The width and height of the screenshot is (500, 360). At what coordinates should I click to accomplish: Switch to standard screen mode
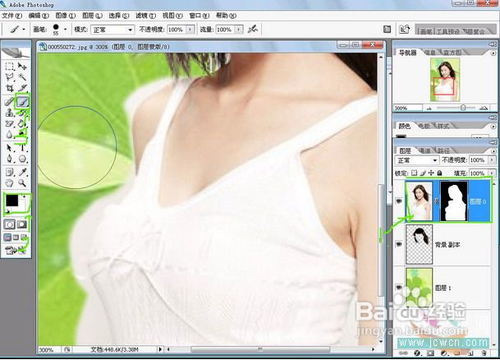click(x=8, y=238)
